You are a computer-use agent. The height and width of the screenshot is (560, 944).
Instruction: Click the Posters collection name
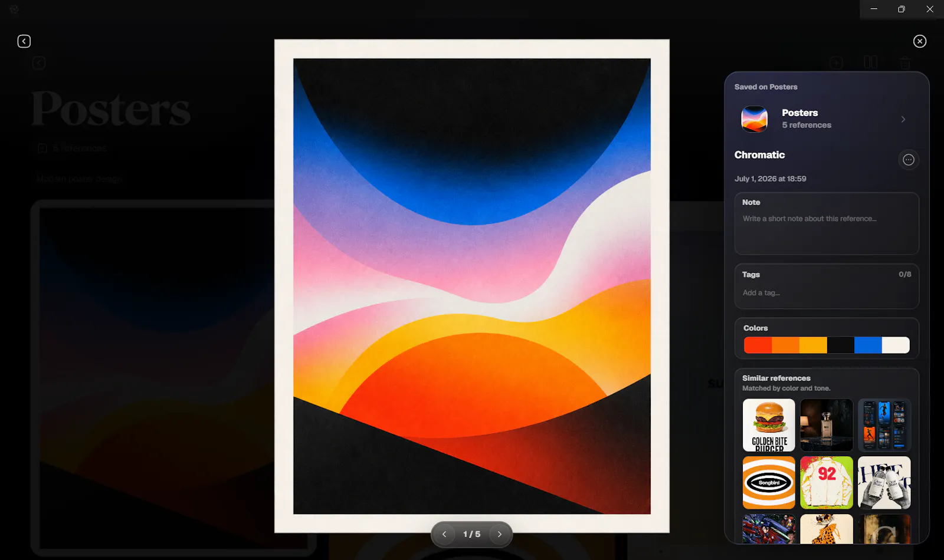[800, 113]
